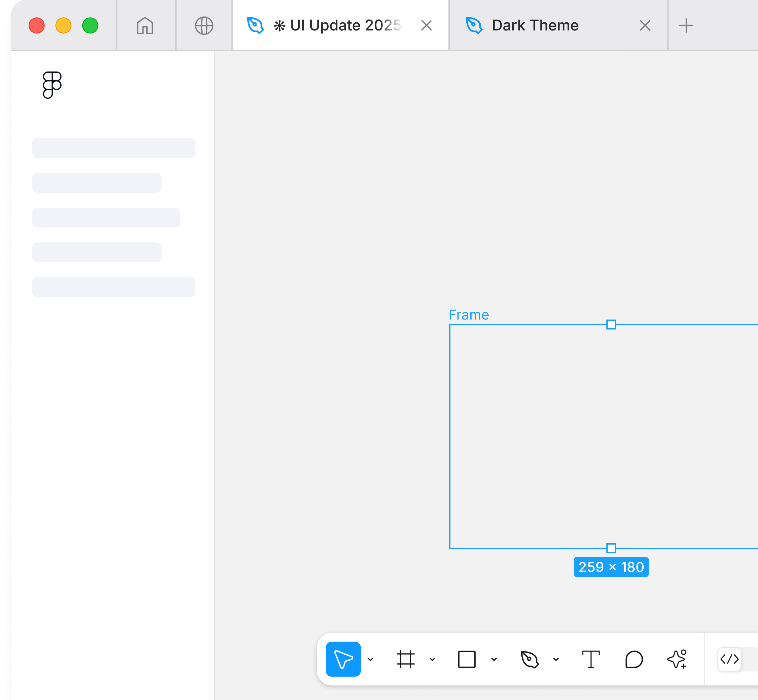Open the Comment tool
The image size is (758, 700).
coord(633,659)
